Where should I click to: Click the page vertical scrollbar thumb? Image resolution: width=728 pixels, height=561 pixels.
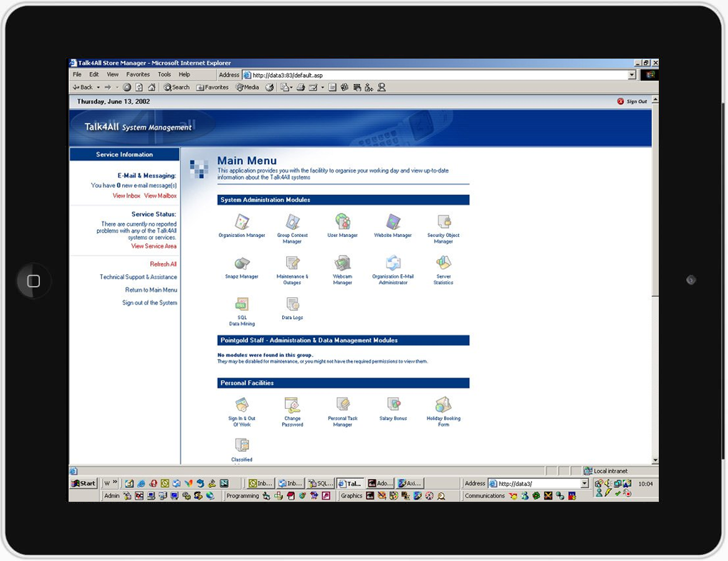tap(655, 199)
